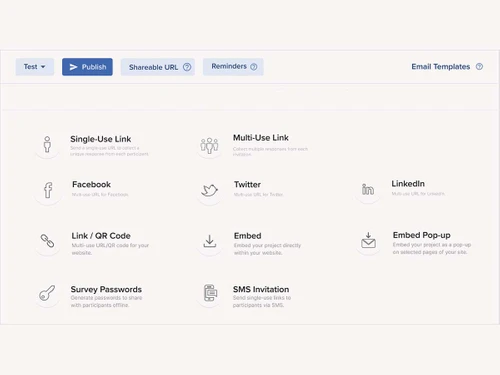This screenshot has width=500, height=375.
Task: Click the chain icon for Link / QR Code
Action: pyautogui.click(x=47, y=241)
